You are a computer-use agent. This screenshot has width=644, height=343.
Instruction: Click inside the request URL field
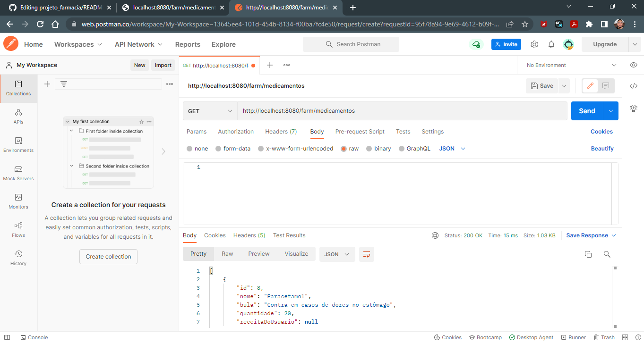[x=402, y=110]
